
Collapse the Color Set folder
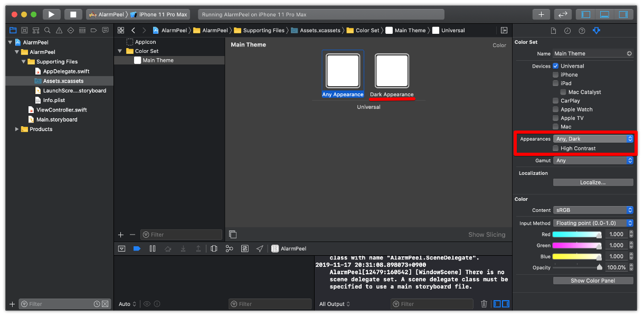[x=120, y=51]
